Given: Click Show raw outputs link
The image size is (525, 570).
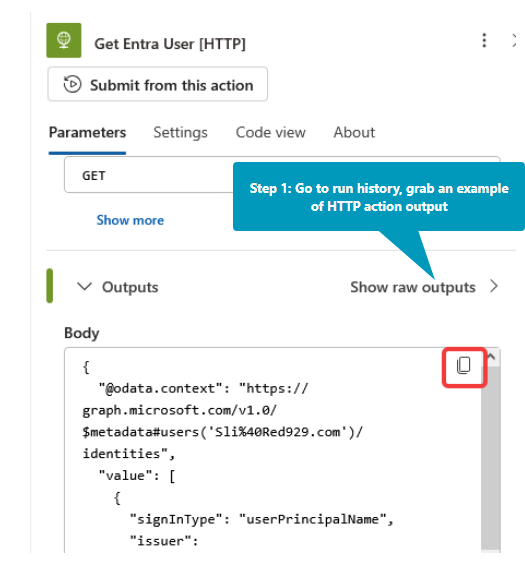Looking at the screenshot, I should pyautogui.click(x=413, y=287).
